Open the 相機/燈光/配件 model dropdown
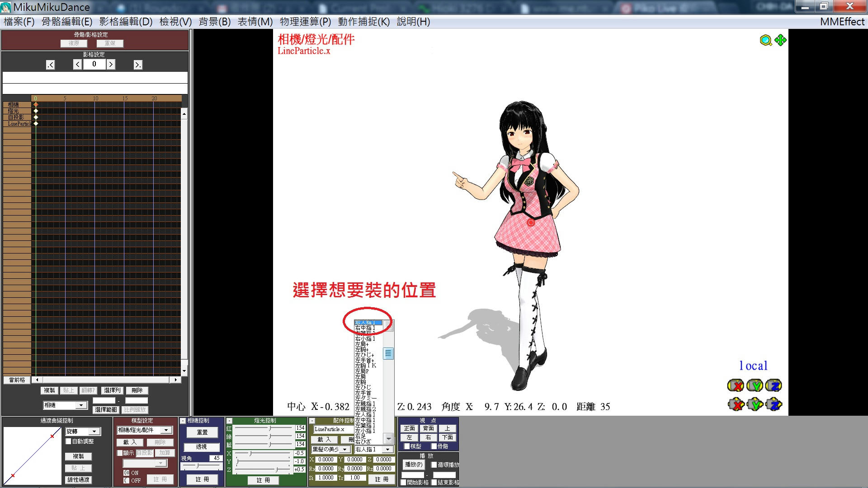The width and height of the screenshot is (868, 488). pos(144,430)
